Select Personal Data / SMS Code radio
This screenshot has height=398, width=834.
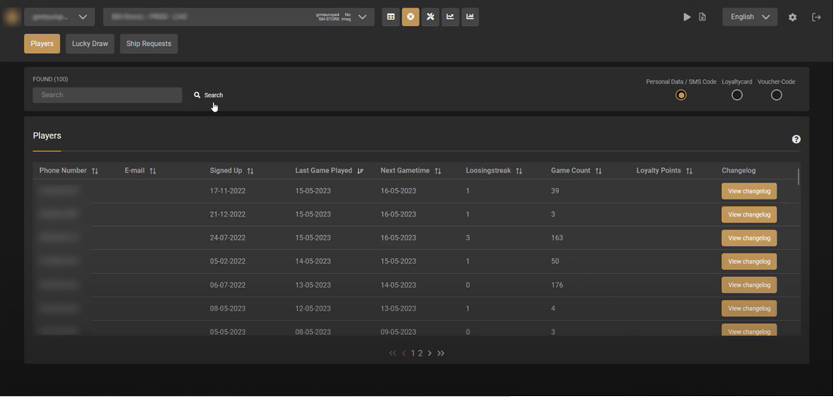pyautogui.click(x=681, y=95)
